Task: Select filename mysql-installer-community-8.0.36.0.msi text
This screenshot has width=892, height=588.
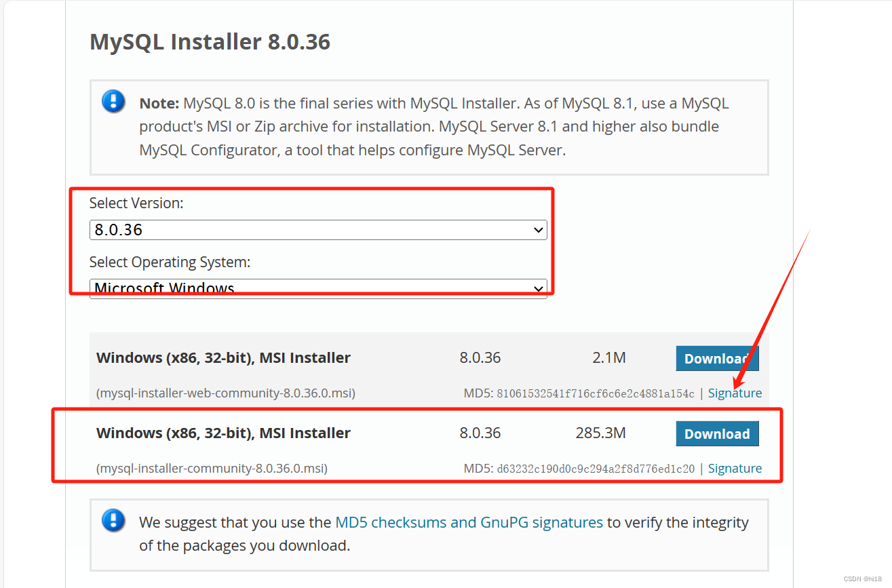Action: (212, 469)
